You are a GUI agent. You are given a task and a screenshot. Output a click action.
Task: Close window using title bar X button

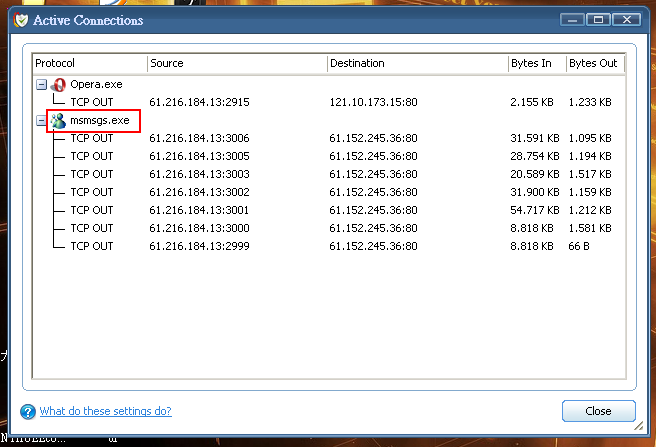pos(627,20)
